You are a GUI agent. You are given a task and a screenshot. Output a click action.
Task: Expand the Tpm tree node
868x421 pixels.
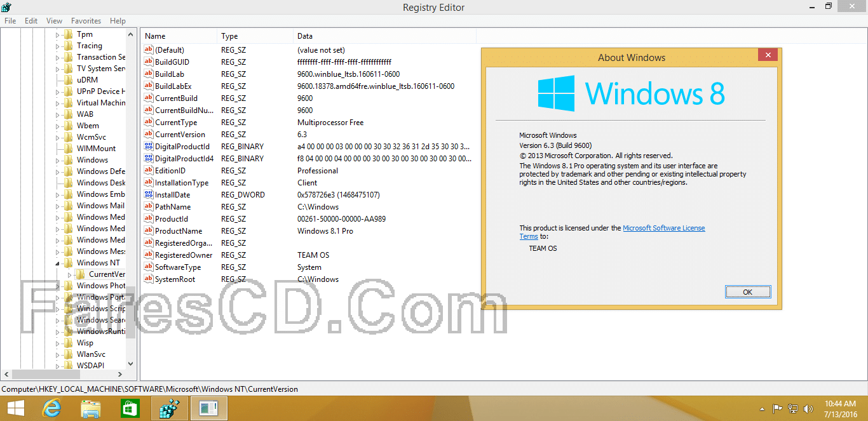[57, 35]
